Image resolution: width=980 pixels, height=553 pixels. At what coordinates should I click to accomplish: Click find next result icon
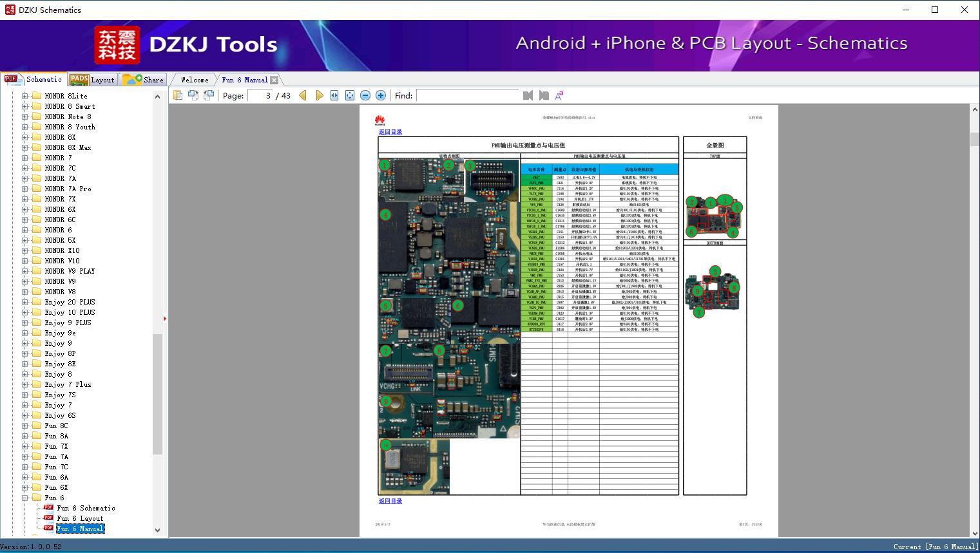pos(544,95)
